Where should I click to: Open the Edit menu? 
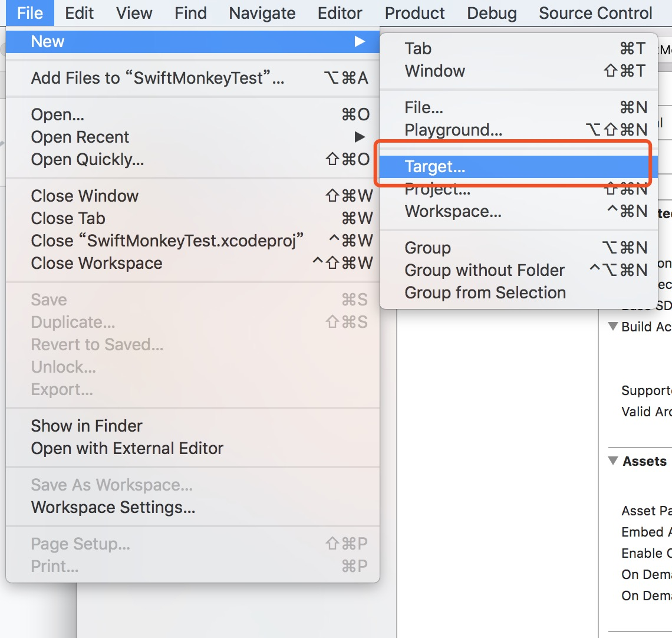click(80, 13)
